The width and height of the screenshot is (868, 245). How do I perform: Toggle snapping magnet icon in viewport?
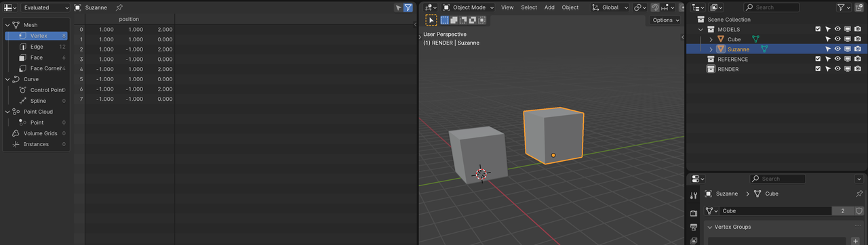[x=655, y=7]
